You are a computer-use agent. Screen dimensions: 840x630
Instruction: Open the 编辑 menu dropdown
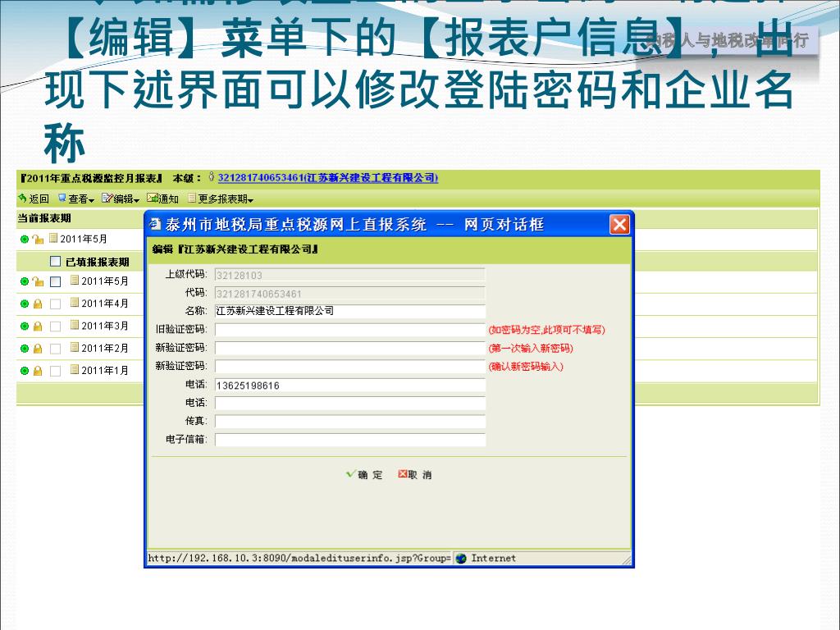tap(121, 199)
